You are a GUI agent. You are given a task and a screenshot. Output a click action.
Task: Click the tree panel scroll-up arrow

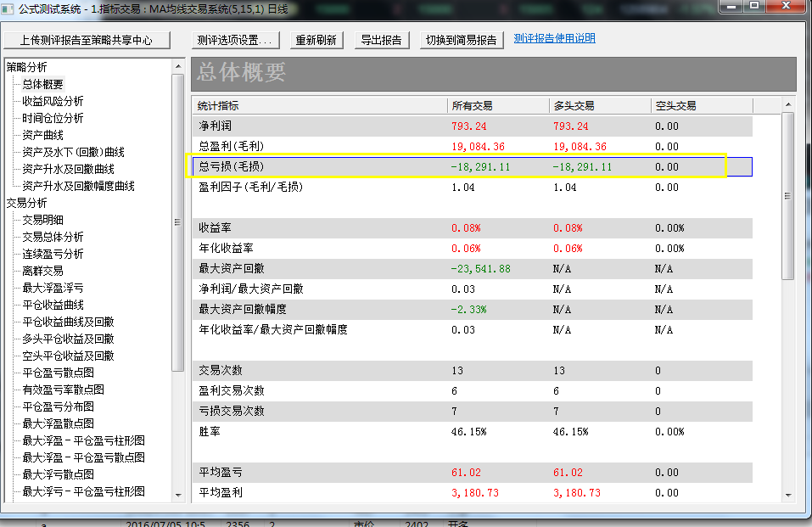tap(177, 65)
